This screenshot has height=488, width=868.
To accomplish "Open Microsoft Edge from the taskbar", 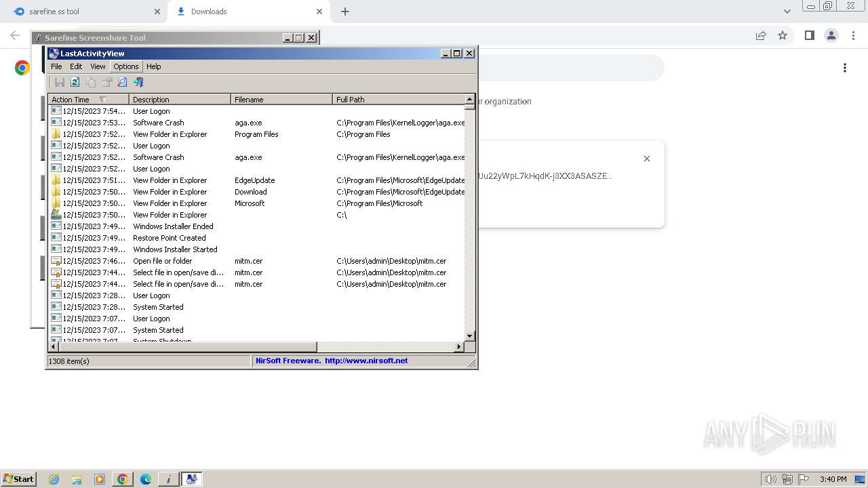I will pyautogui.click(x=145, y=479).
